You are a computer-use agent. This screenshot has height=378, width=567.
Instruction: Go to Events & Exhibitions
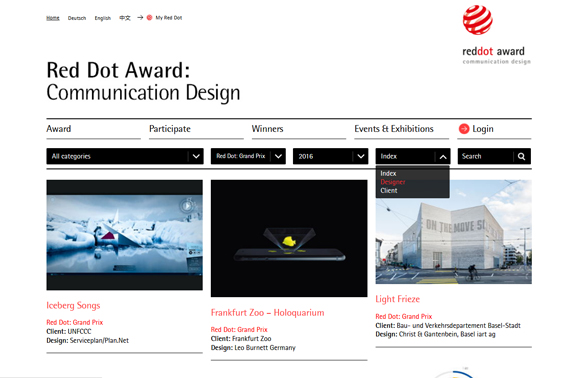pyautogui.click(x=394, y=129)
